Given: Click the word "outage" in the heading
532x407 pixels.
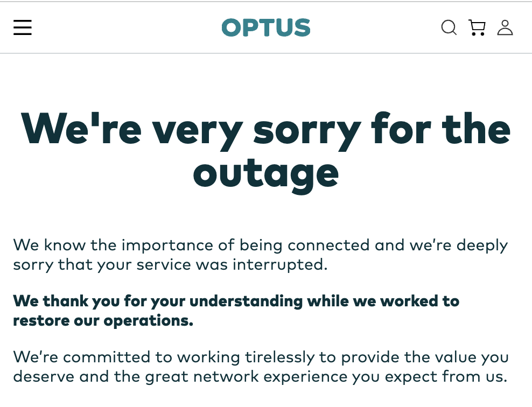Looking at the screenshot, I should (266, 172).
